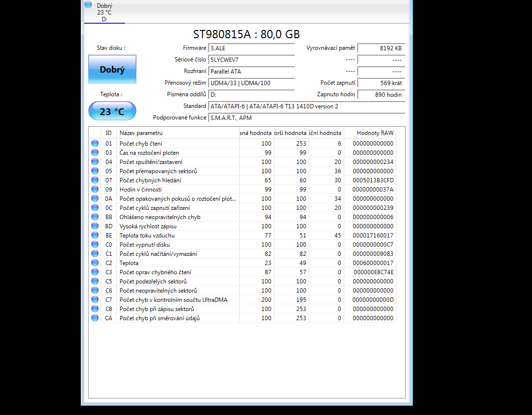Viewport: 532px width, 415px height.
Task: Click the status orb of row CA
Action: (95, 318)
